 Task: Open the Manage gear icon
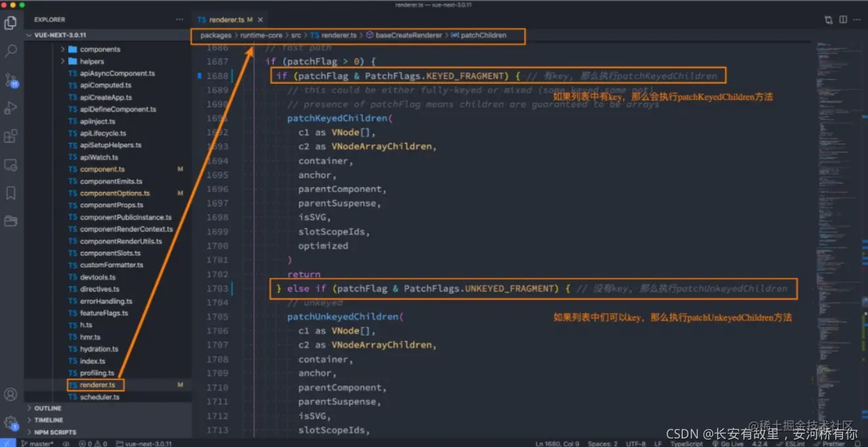[10, 423]
